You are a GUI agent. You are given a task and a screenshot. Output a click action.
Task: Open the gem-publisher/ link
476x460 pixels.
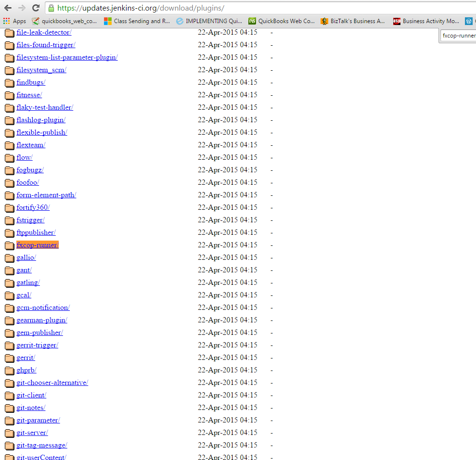click(x=40, y=332)
